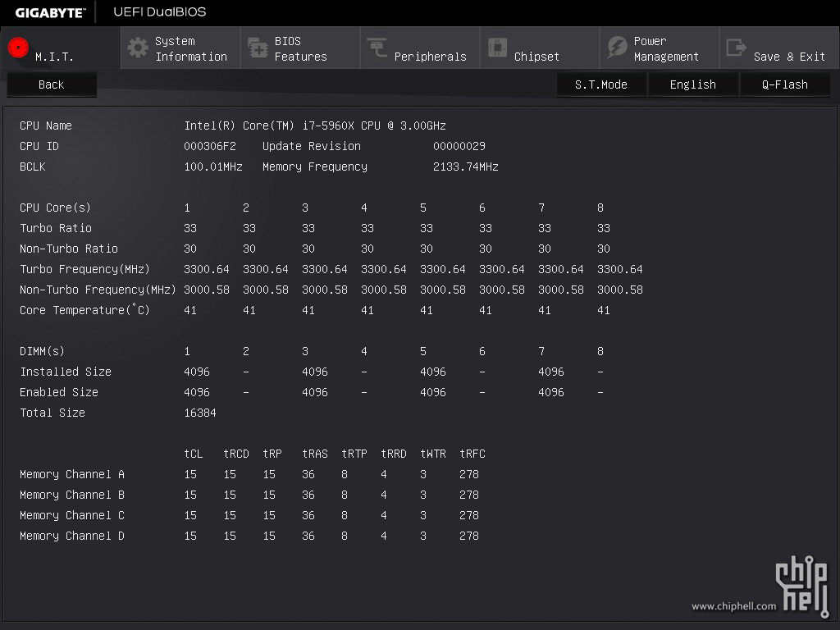Click the Enabled Size label
Viewport: 840px width, 630px height.
pos(59,392)
